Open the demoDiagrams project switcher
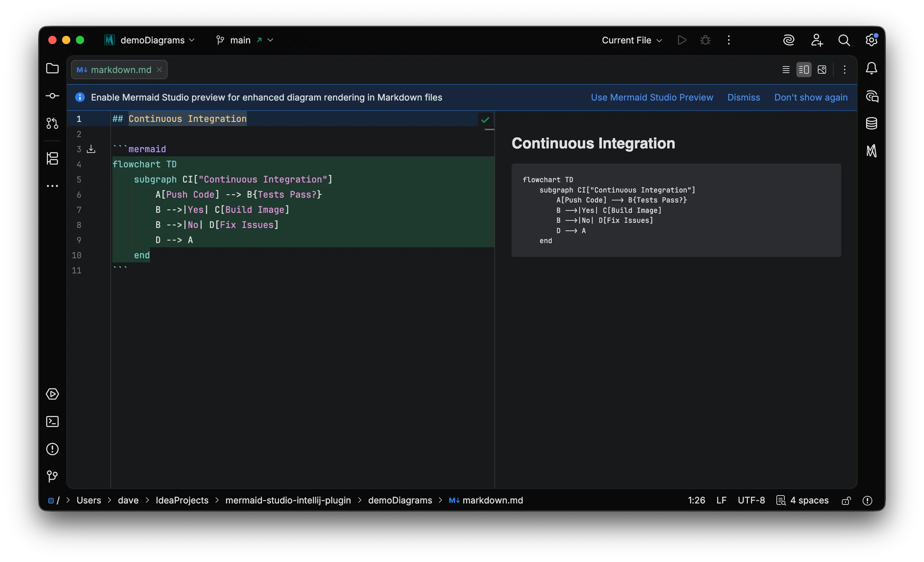Viewport: 924px width, 562px height. tap(149, 40)
